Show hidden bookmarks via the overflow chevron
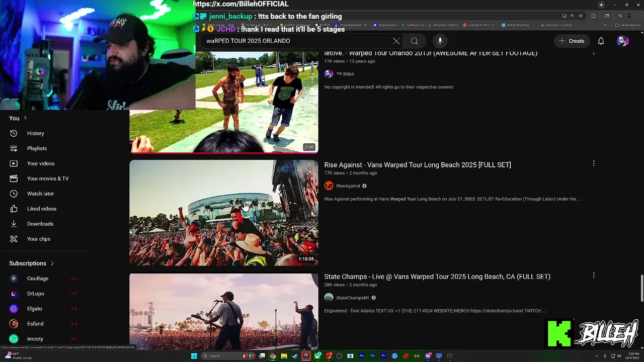This screenshot has width=644, height=362. (605, 25)
